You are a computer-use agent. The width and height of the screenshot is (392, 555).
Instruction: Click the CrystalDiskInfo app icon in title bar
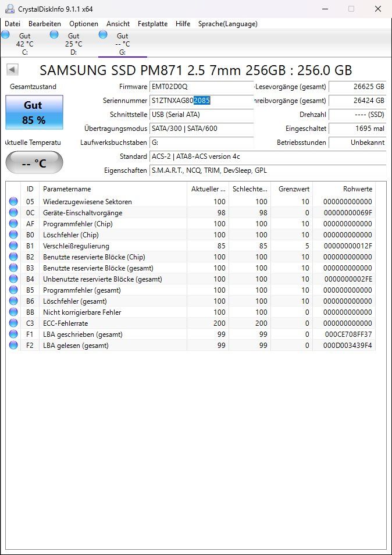click(x=9, y=9)
